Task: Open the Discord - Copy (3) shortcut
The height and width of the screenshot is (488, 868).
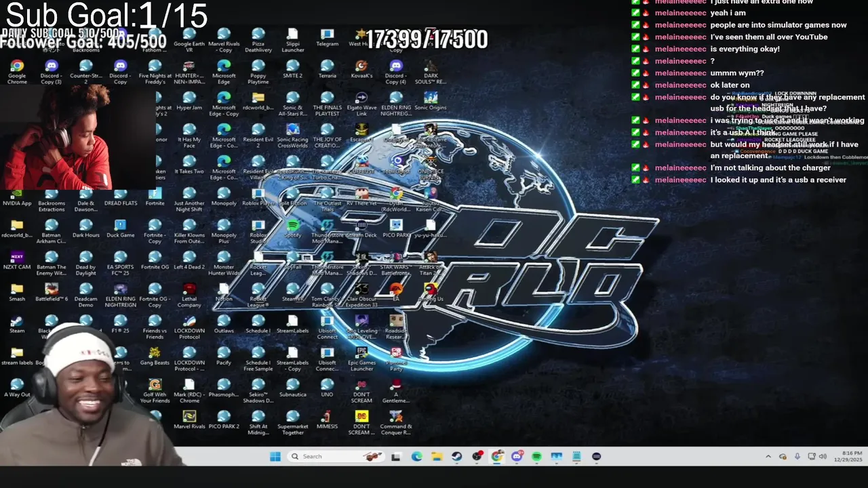Action: pyautogui.click(x=52, y=72)
